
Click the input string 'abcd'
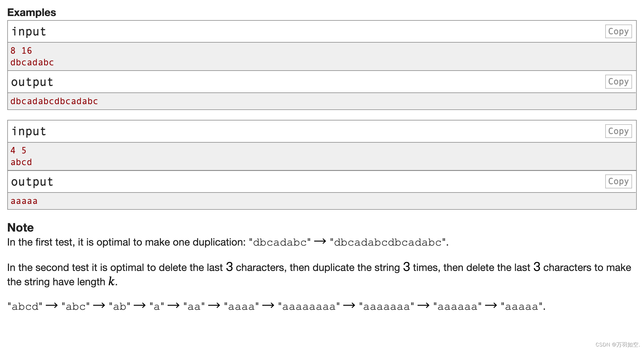pos(21,162)
